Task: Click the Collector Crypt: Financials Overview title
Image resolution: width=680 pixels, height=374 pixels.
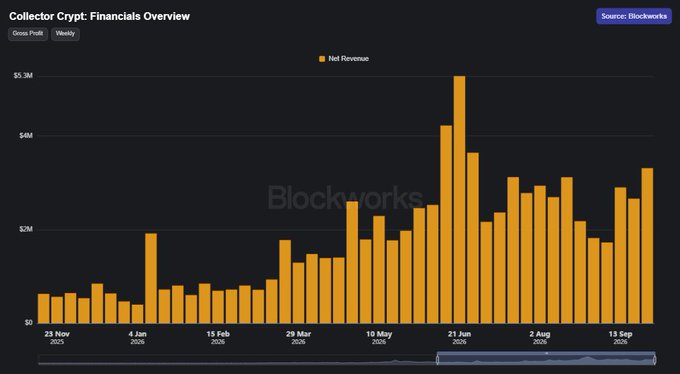Action: [99, 16]
